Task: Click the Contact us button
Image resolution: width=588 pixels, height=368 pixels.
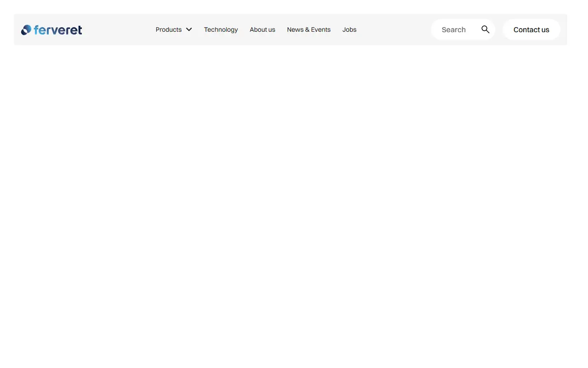Action: [x=531, y=29]
